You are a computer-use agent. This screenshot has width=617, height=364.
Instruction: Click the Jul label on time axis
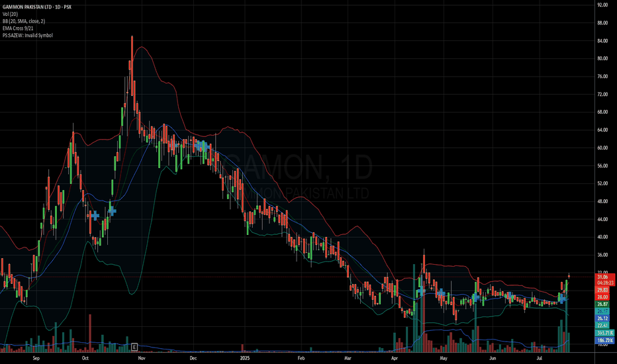(540, 358)
